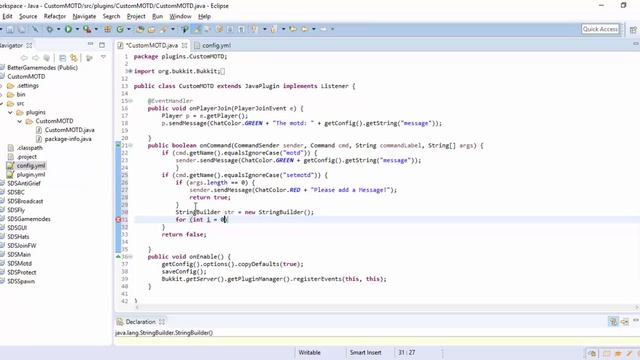
Task: Open the Run menu
Action: (x=157, y=16)
